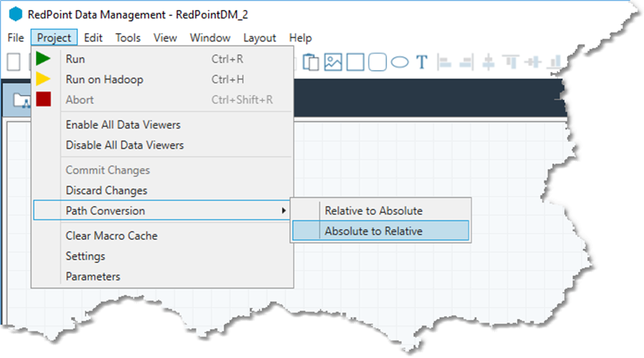Click the new blank document toolbar icon
The image size is (644, 358).
[x=13, y=62]
